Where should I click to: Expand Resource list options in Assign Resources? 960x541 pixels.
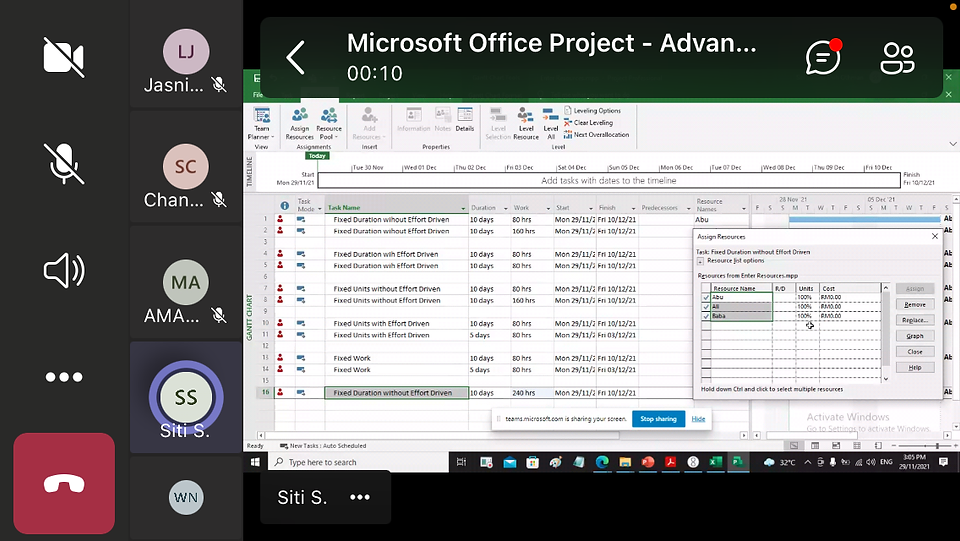point(700,261)
